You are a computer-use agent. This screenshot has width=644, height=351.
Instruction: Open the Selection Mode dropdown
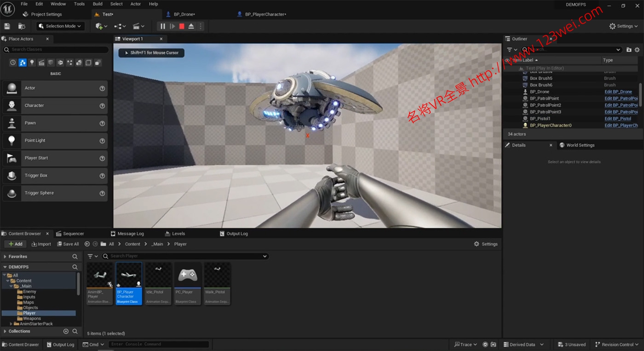[60, 26]
